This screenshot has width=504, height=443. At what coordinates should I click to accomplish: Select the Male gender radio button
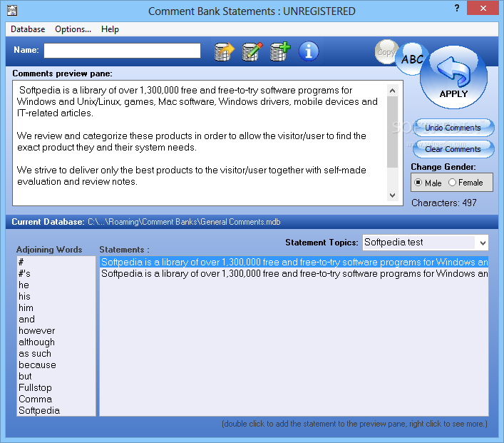click(418, 183)
